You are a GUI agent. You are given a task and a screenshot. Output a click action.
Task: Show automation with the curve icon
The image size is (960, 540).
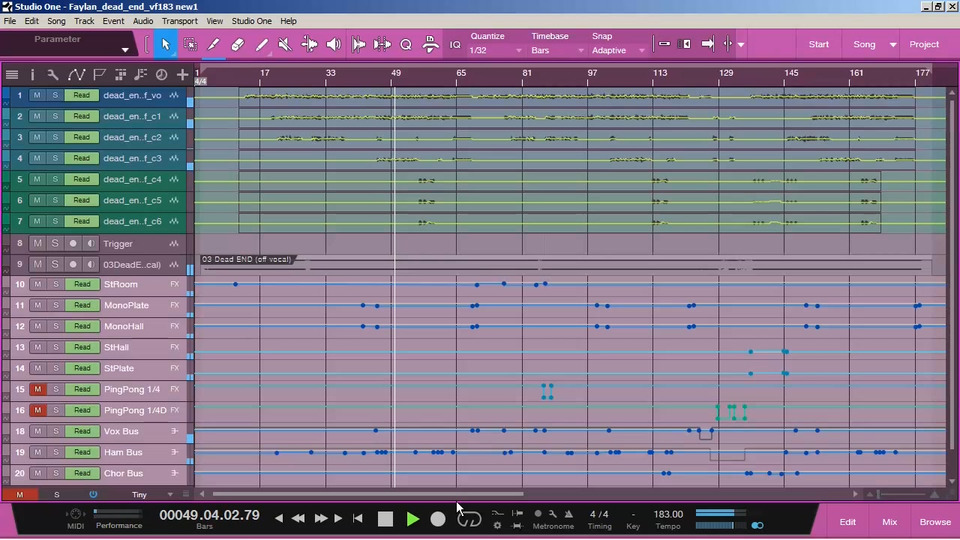point(76,75)
